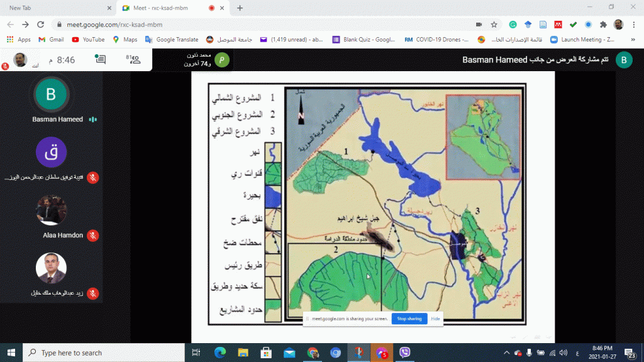Open Viber from the taskbar
This screenshot has height=362, width=644.
coord(404,353)
